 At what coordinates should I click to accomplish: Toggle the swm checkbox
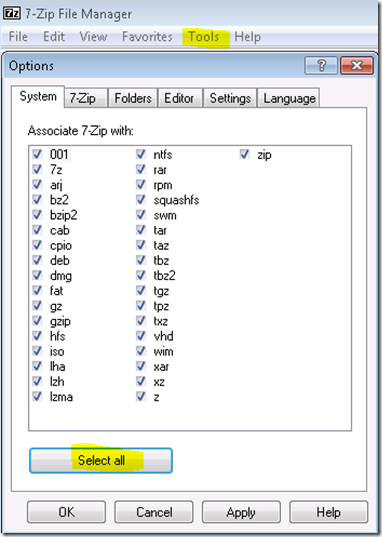141,215
